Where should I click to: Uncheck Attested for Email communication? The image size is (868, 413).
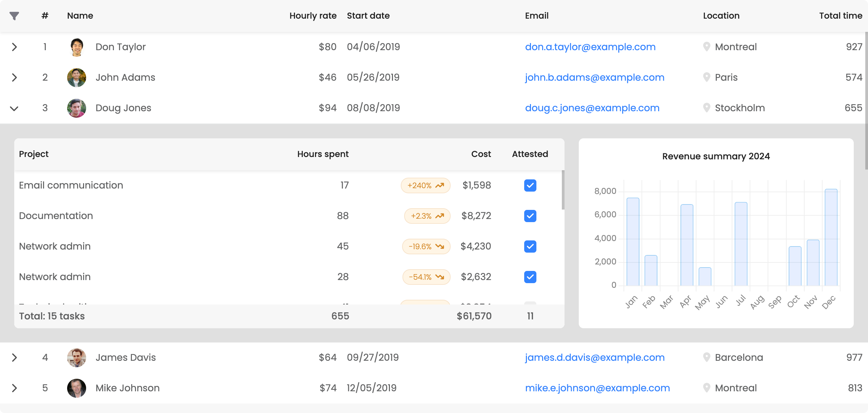(x=530, y=185)
